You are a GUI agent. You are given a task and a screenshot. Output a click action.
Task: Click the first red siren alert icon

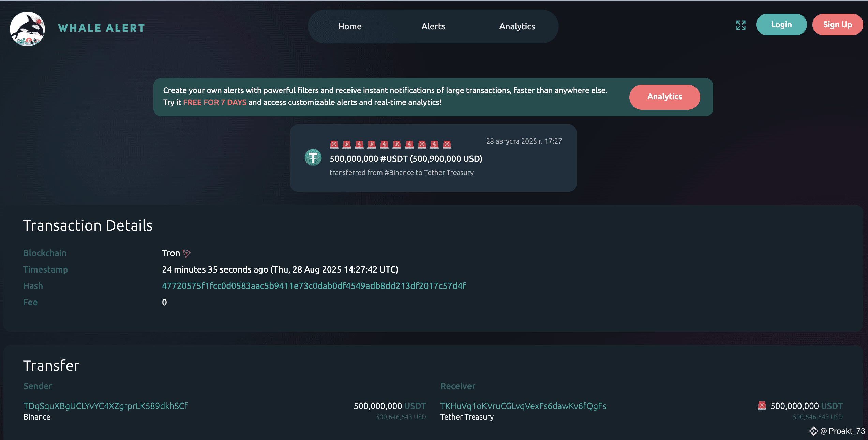334,145
